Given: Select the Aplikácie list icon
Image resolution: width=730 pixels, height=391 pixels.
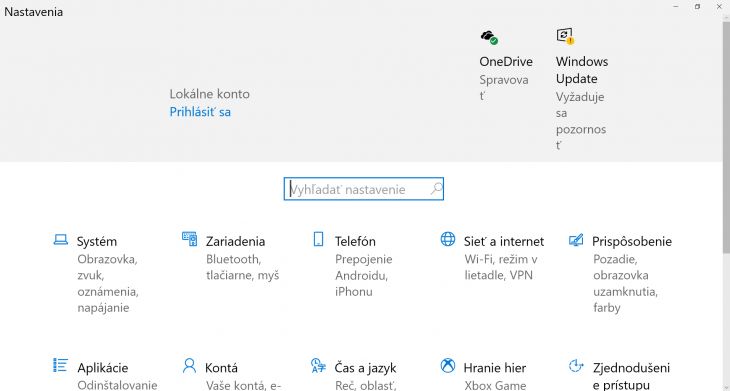Looking at the screenshot, I should tap(61, 365).
